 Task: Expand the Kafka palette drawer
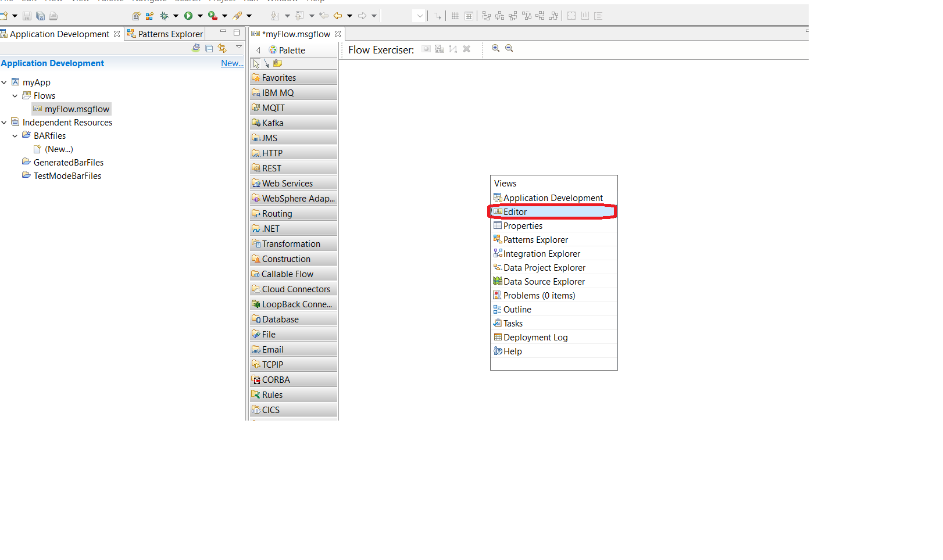click(x=294, y=123)
